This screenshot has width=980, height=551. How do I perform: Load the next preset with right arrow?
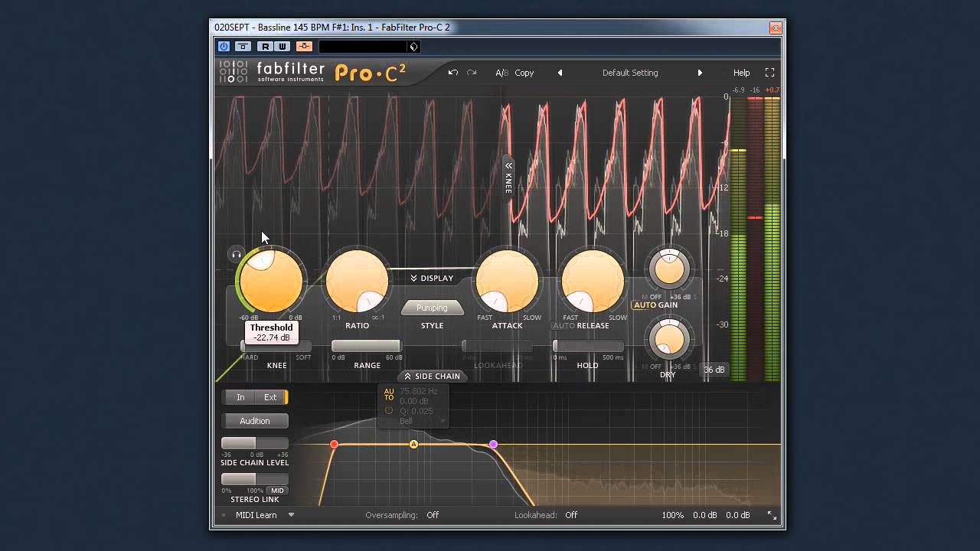(x=700, y=73)
